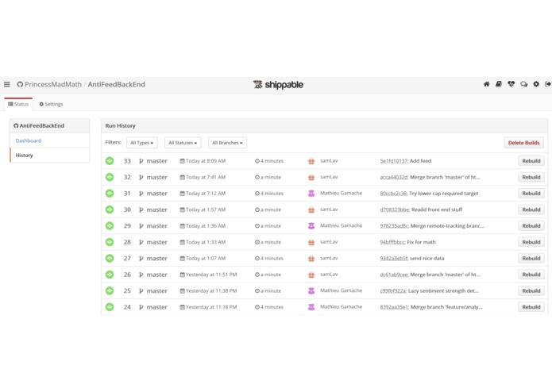Open the chat bubbles icon
The image size is (552, 392).
[524, 84]
